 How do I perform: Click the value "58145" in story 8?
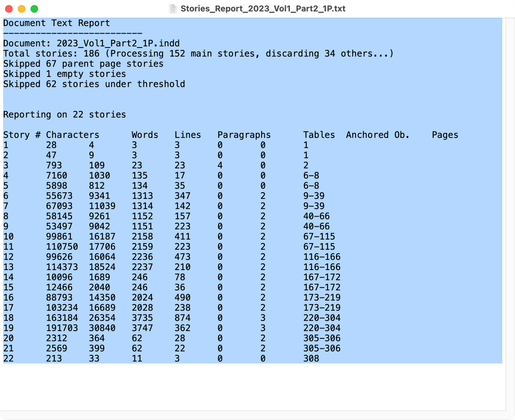point(59,216)
